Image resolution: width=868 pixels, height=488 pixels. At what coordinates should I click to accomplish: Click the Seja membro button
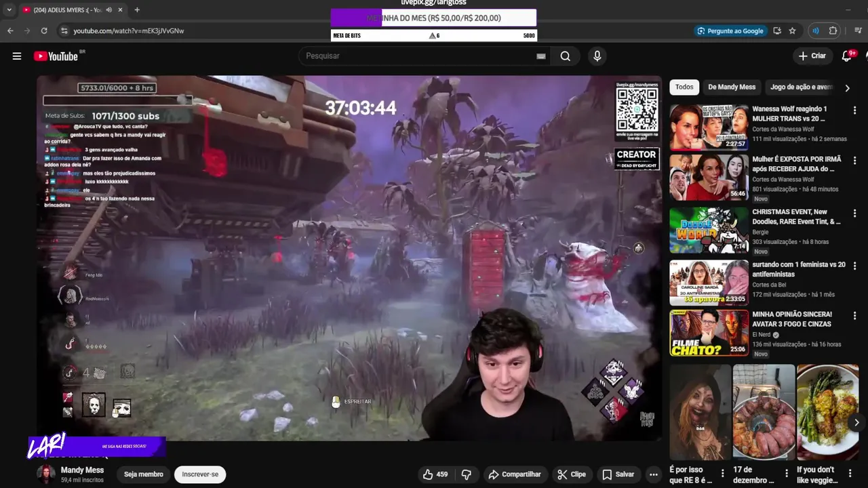tap(143, 474)
